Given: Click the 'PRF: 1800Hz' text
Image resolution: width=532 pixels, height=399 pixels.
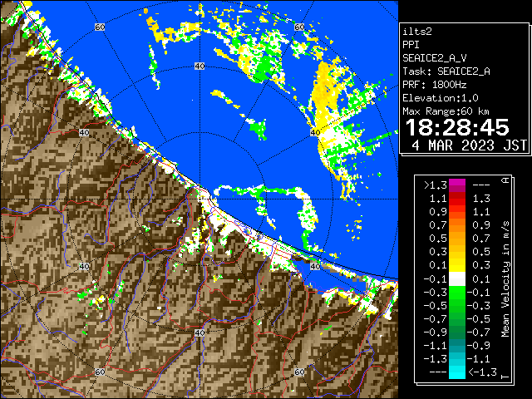Looking at the screenshot, I should tap(435, 85).
